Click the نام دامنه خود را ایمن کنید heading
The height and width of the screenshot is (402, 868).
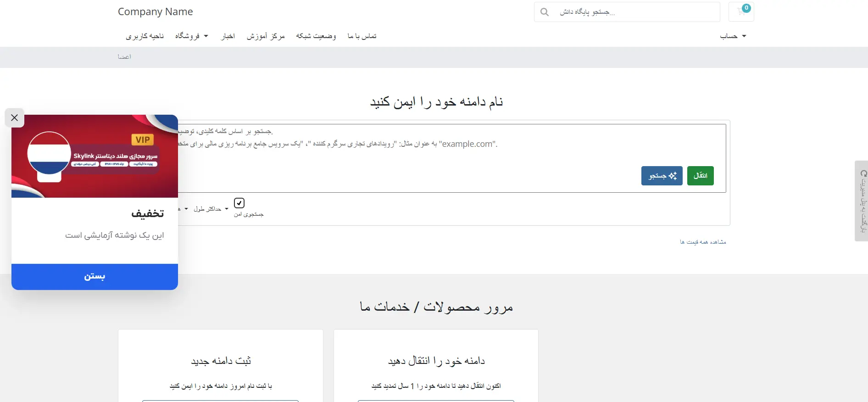tap(436, 102)
